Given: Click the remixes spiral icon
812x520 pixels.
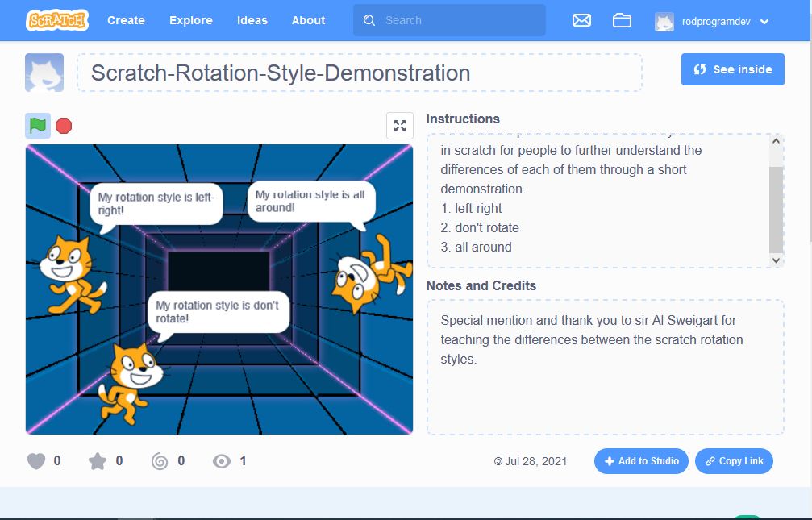Looking at the screenshot, I should point(160,461).
